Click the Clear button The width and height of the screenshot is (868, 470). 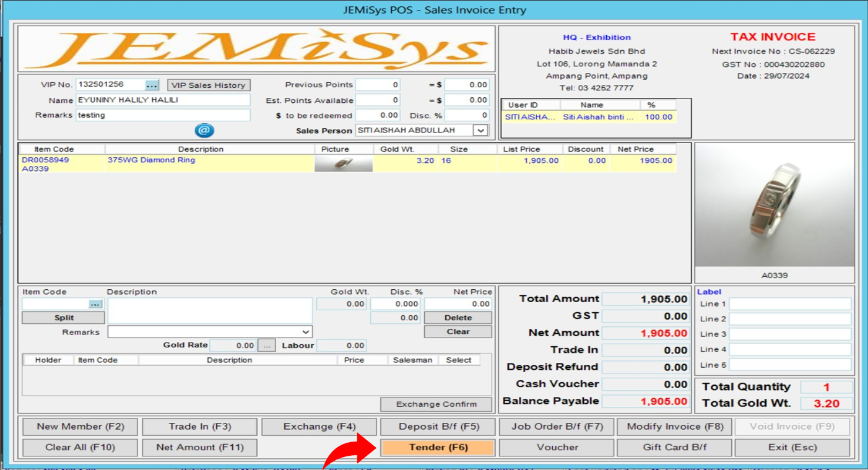458,331
